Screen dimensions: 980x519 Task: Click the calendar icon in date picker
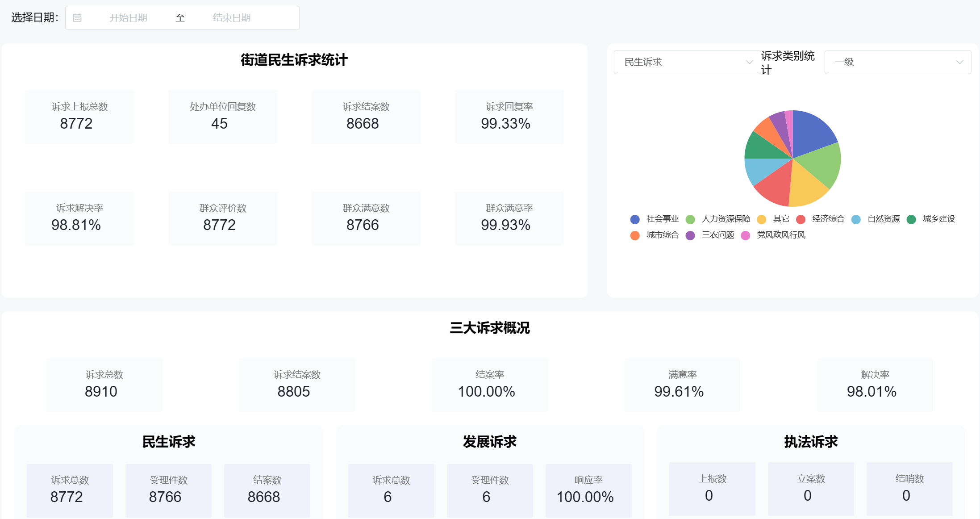click(x=77, y=18)
